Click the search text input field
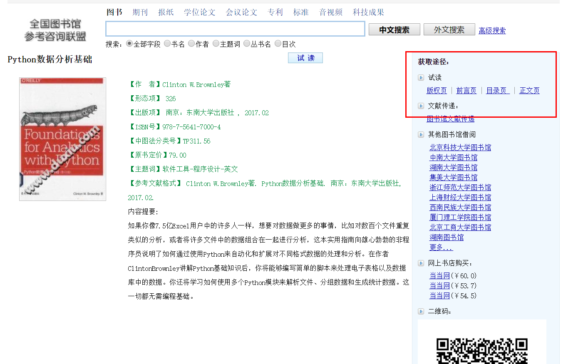Viewport: 588px width, 364px height. point(235,29)
